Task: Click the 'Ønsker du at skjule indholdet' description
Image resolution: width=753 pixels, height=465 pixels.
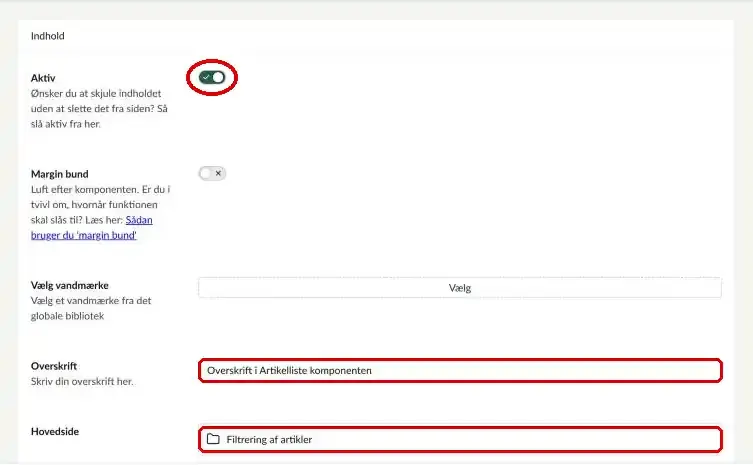Action: tap(99, 109)
